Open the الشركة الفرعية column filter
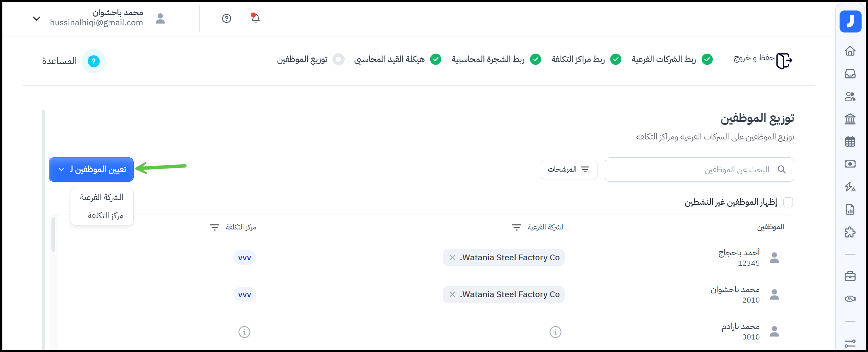 (516, 227)
